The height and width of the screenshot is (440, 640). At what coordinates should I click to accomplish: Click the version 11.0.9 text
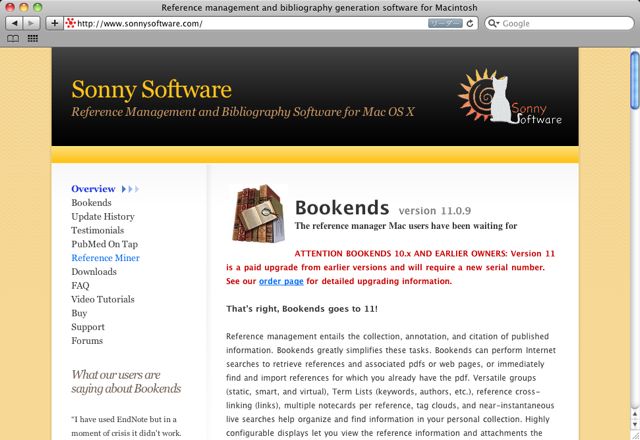(435, 211)
